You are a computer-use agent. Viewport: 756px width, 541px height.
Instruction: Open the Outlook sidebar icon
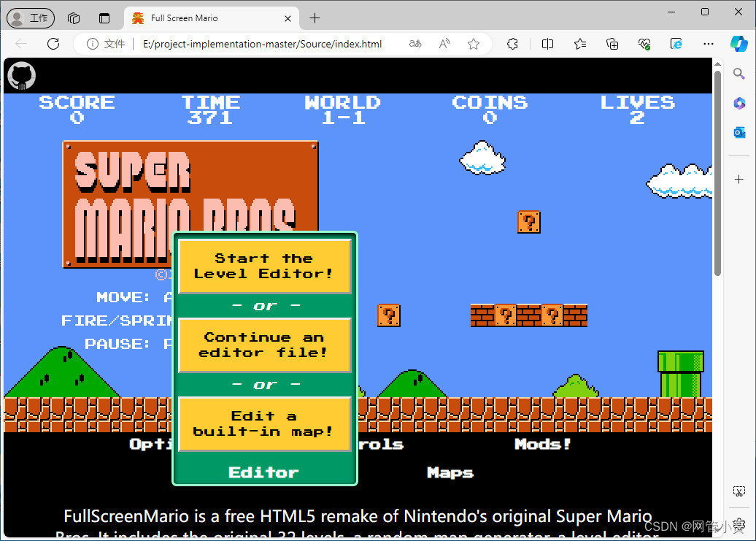pos(739,132)
